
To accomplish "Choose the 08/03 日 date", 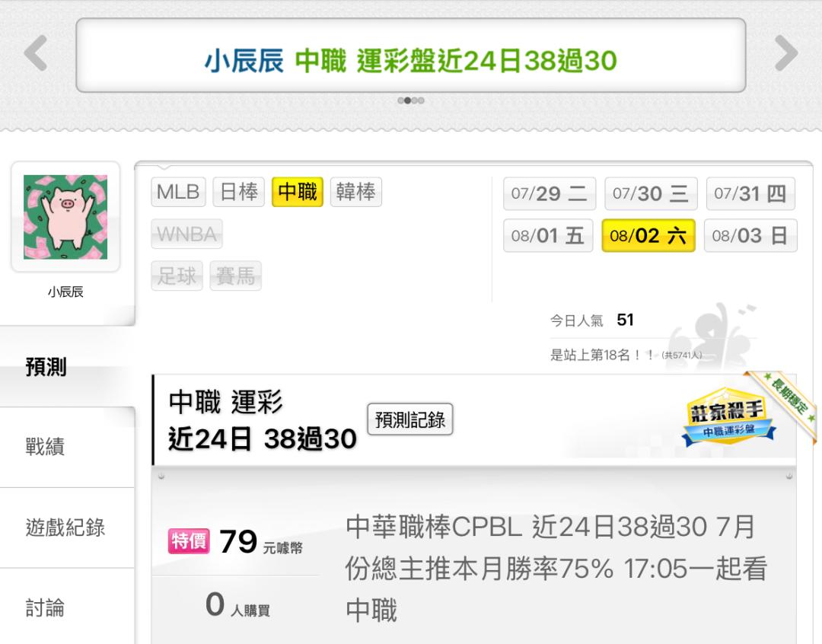I will click(750, 235).
